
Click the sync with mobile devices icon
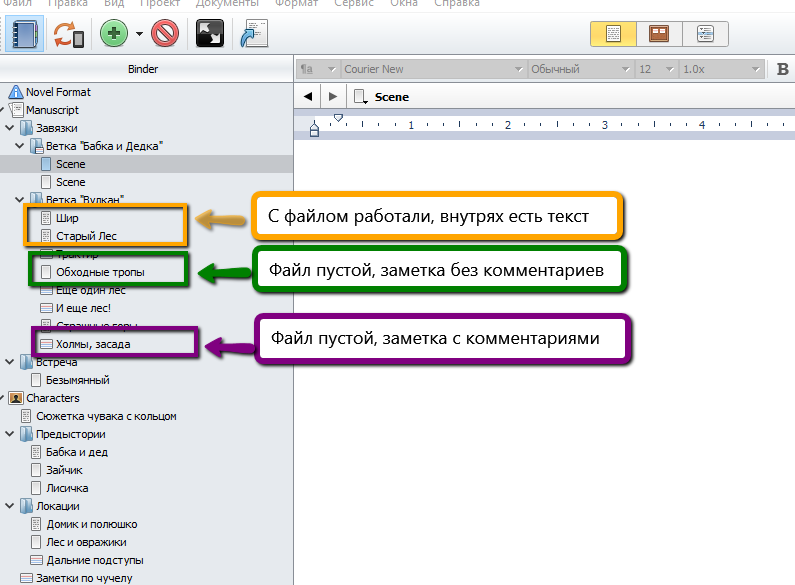(69, 34)
